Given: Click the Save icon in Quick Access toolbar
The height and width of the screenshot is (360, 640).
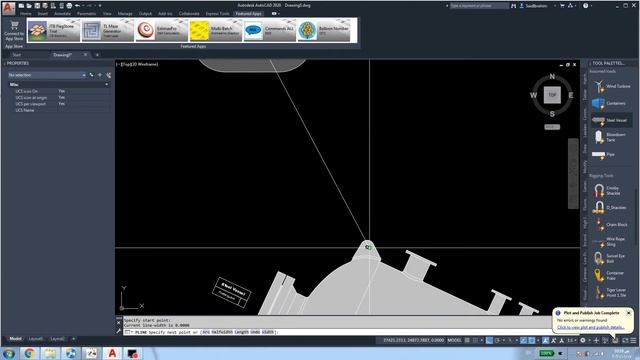Looking at the screenshot, I should pyautogui.click(x=37, y=6).
